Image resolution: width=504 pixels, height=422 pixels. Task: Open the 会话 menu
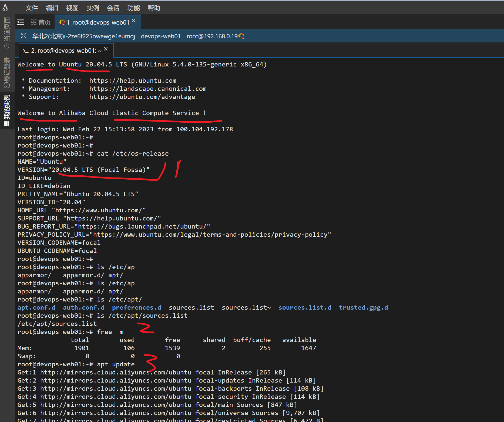tap(113, 8)
